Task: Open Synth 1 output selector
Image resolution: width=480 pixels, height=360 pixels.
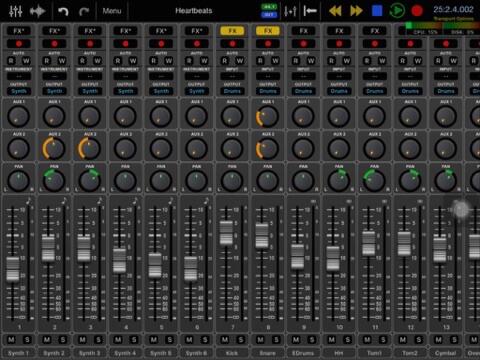Action: pyautogui.click(x=19, y=91)
